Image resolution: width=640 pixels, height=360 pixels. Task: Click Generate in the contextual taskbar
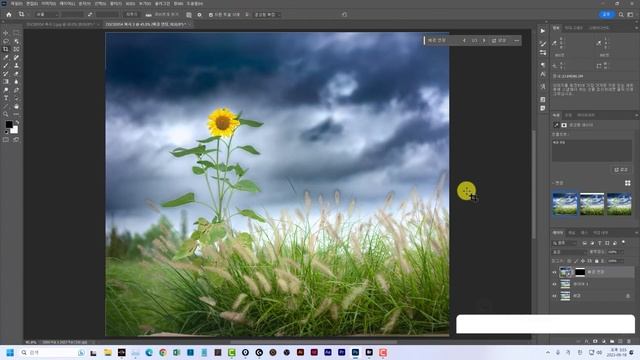(499, 40)
